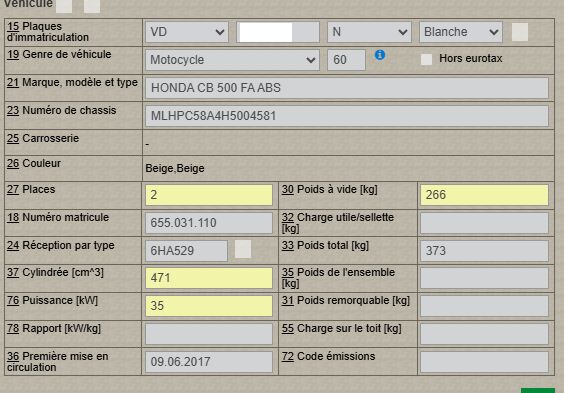Click the label 30 Poids à vide [kg]
Viewport: 564px width, 393px height.
click(329, 189)
